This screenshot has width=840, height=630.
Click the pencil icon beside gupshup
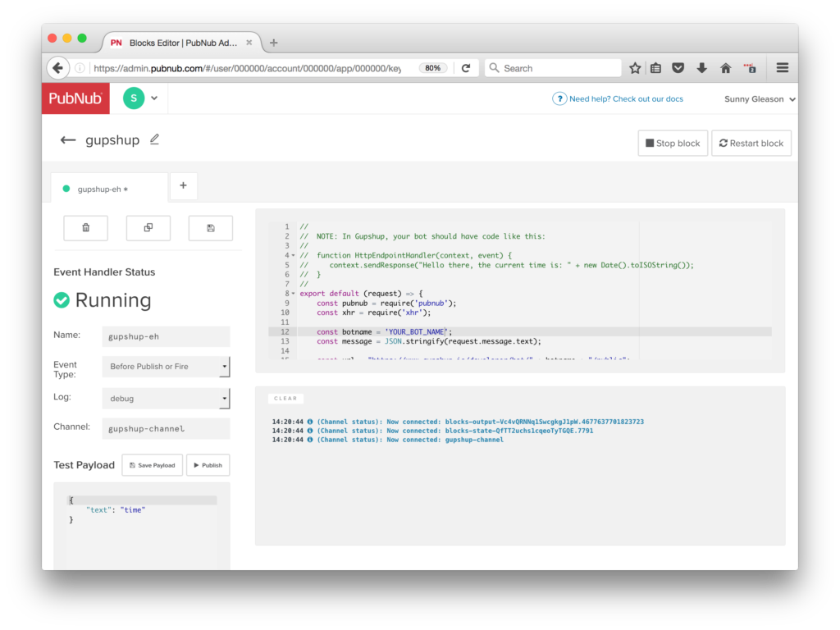154,139
